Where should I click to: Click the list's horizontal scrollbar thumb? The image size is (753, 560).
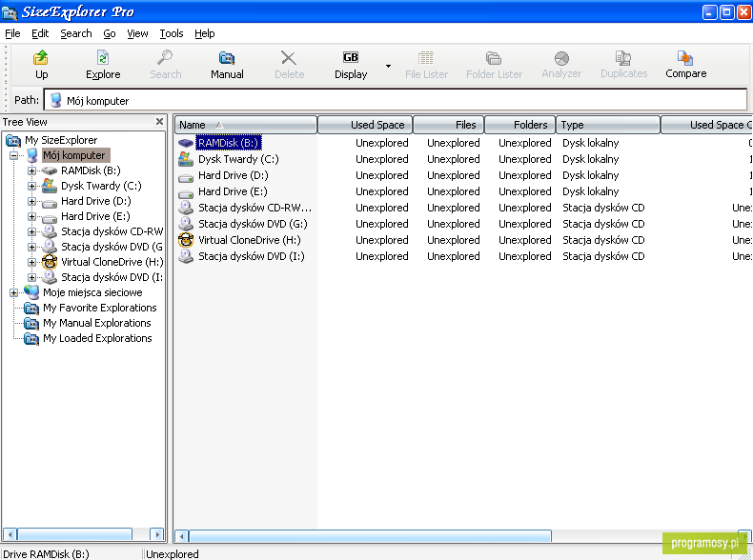[x=370, y=536]
